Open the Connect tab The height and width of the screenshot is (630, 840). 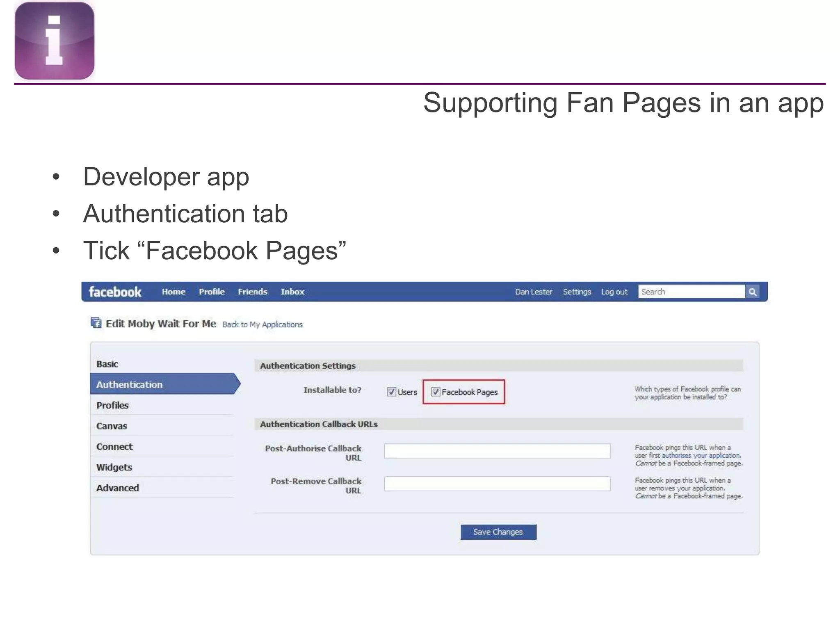coord(162,447)
